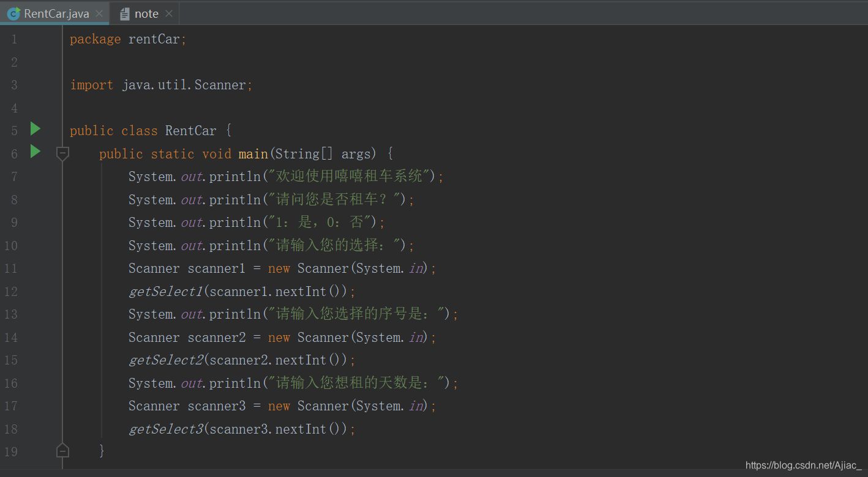Click line number 3 in the gutter
The height and width of the screenshot is (477, 868).
(14, 85)
